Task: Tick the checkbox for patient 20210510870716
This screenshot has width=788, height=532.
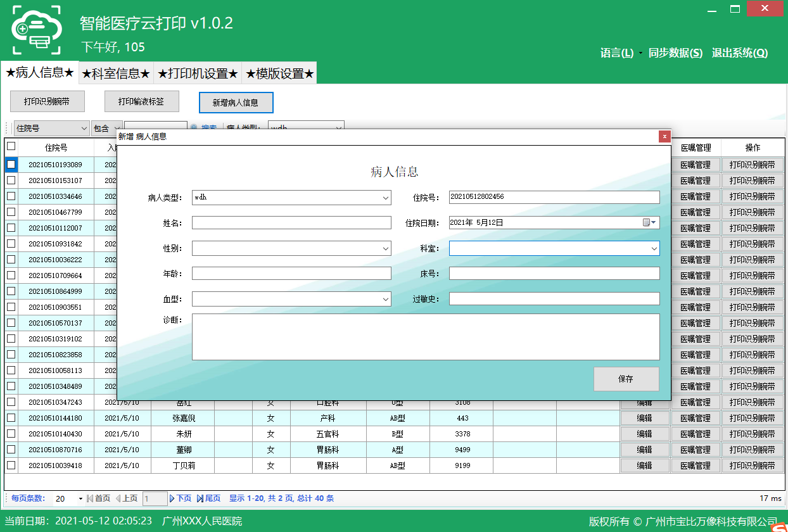Action: 11,450
